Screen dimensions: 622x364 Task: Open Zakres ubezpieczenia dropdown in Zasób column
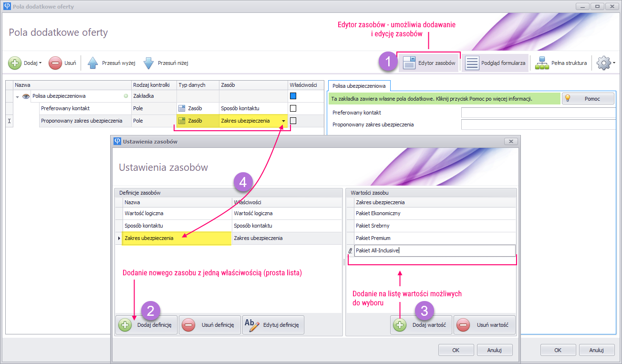click(283, 121)
